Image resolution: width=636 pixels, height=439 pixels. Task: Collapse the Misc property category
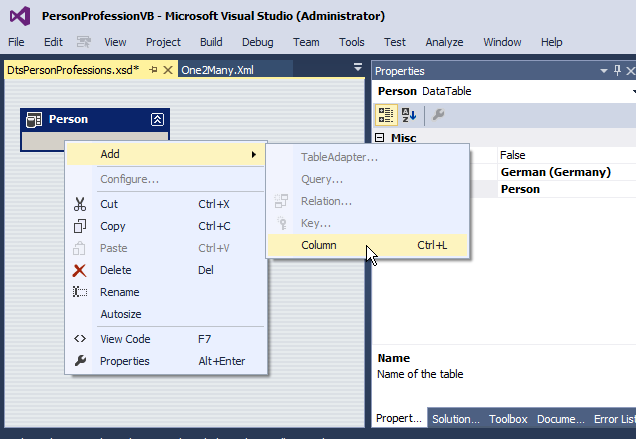(x=380, y=138)
